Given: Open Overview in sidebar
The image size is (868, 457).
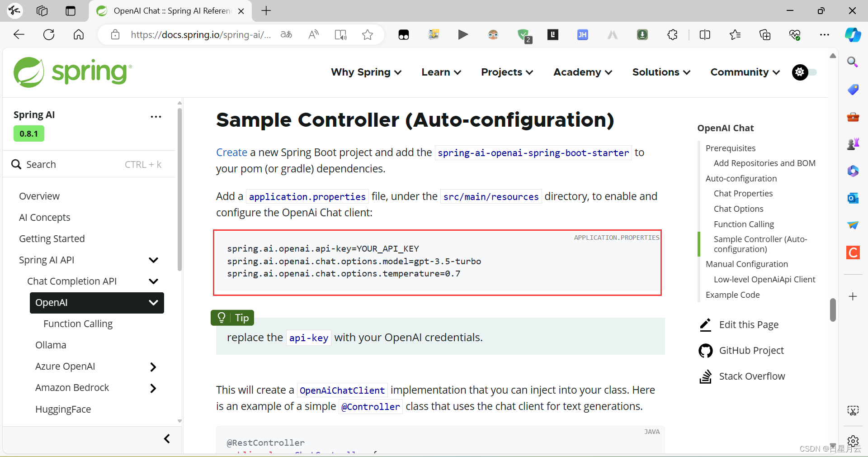Looking at the screenshot, I should click(39, 196).
